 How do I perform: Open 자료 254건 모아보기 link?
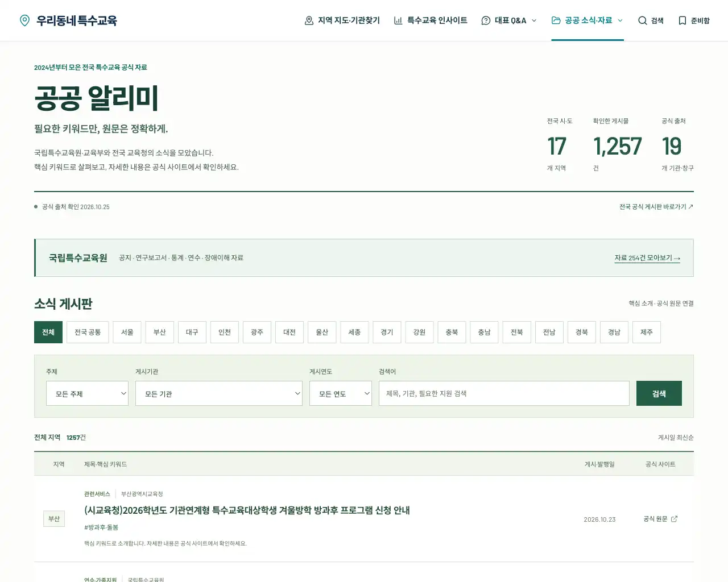[x=647, y=258]
